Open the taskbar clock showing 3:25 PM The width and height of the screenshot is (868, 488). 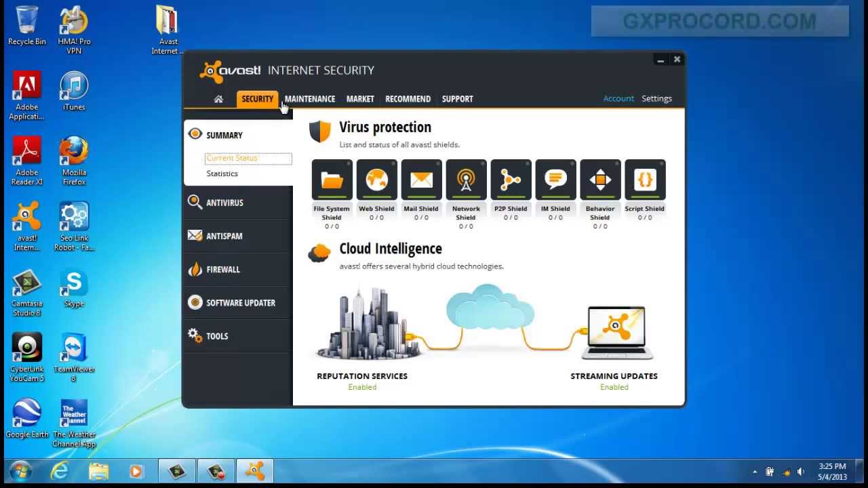[833, 472]
